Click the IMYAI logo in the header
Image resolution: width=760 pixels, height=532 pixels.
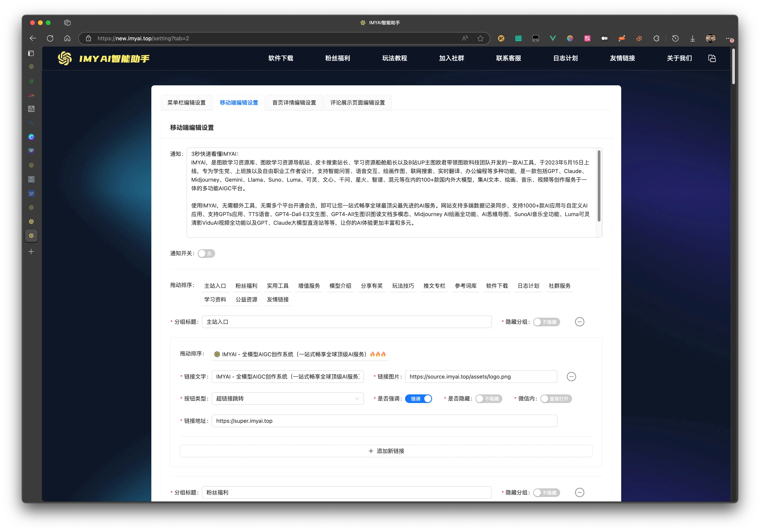pos(104,58)
